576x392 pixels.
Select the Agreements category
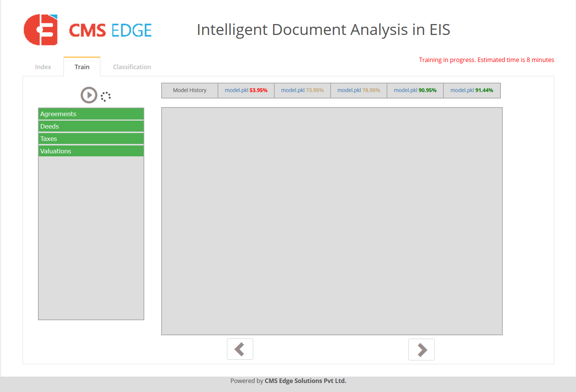tap(91, 114)
